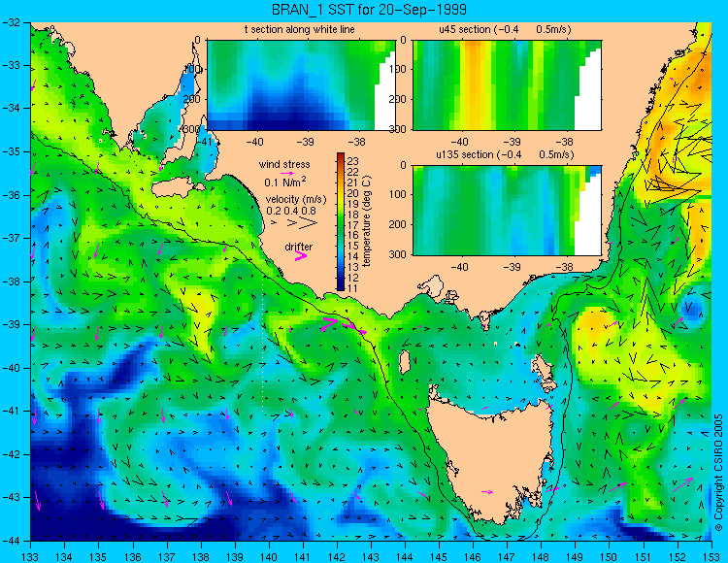Click the colorbar value 11
This screenshot has height=563, width=728.
(353, 288)
